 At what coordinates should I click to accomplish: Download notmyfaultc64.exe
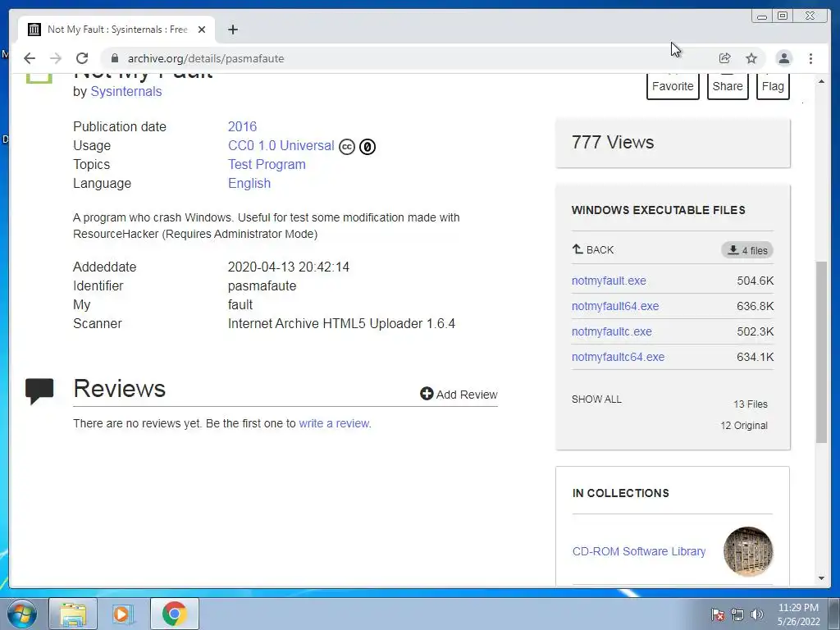[x=618, y=357]
